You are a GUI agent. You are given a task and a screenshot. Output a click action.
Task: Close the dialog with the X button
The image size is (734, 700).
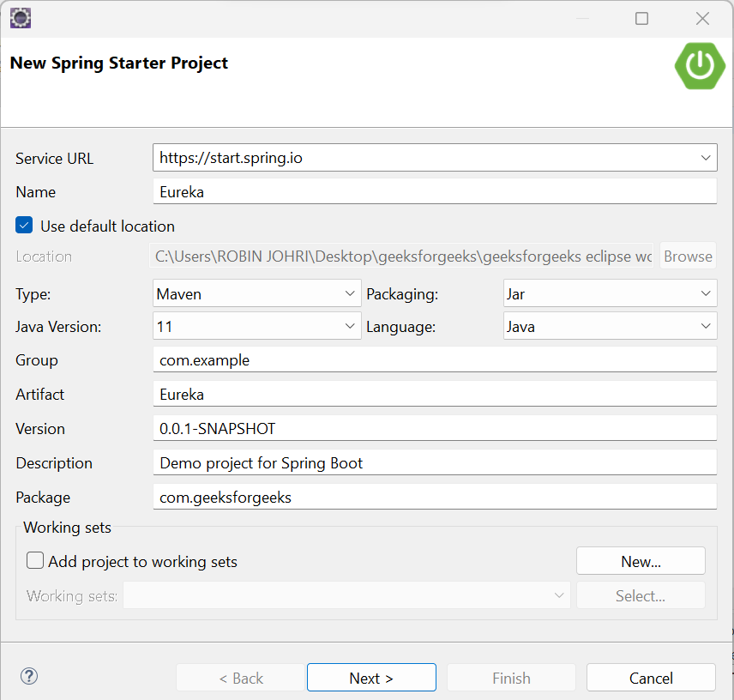[702, 19]
